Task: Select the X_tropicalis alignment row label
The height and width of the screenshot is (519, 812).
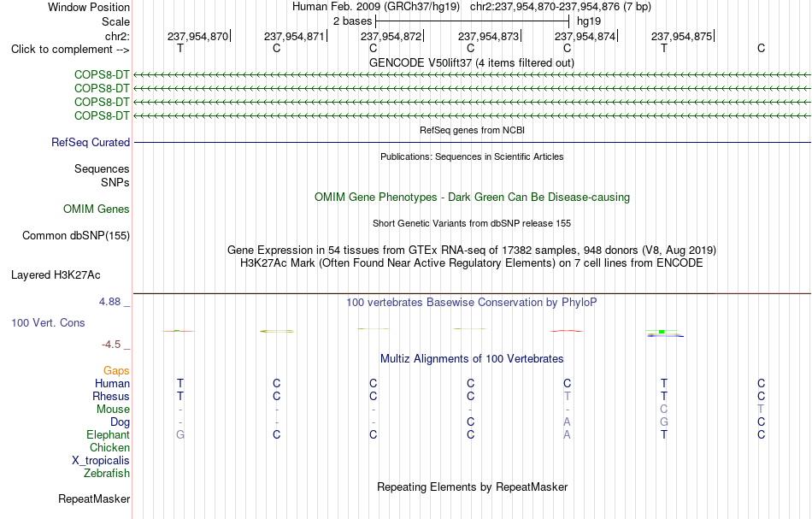Action: [x=101, y=461]
